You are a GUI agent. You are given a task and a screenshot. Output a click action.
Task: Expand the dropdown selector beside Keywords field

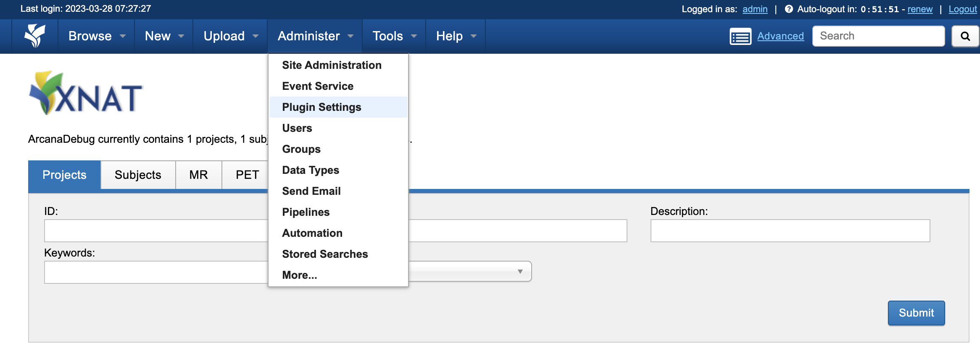coord(470,271)
